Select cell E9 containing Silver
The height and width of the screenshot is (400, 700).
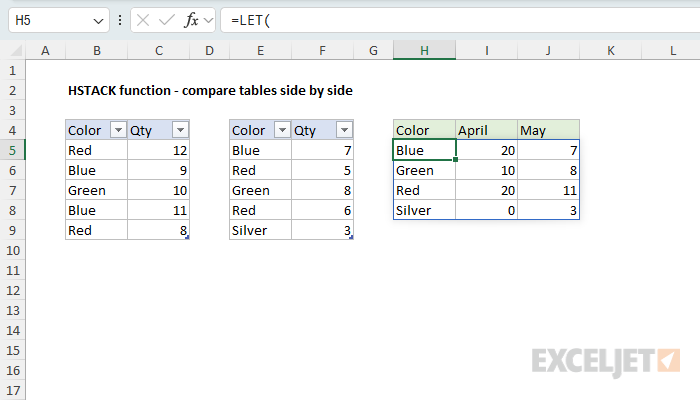coord(260,230)
